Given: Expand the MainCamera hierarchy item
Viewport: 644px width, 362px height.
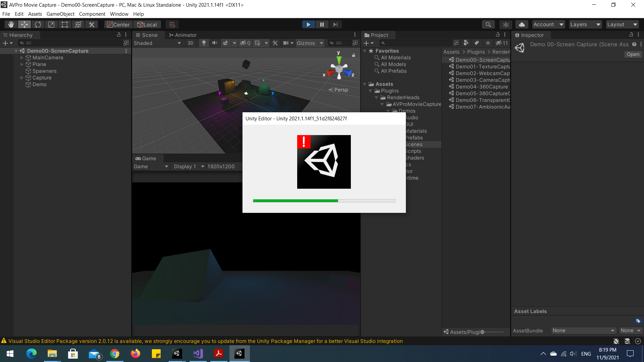Looking at the screenshot, I should (22, 58).
